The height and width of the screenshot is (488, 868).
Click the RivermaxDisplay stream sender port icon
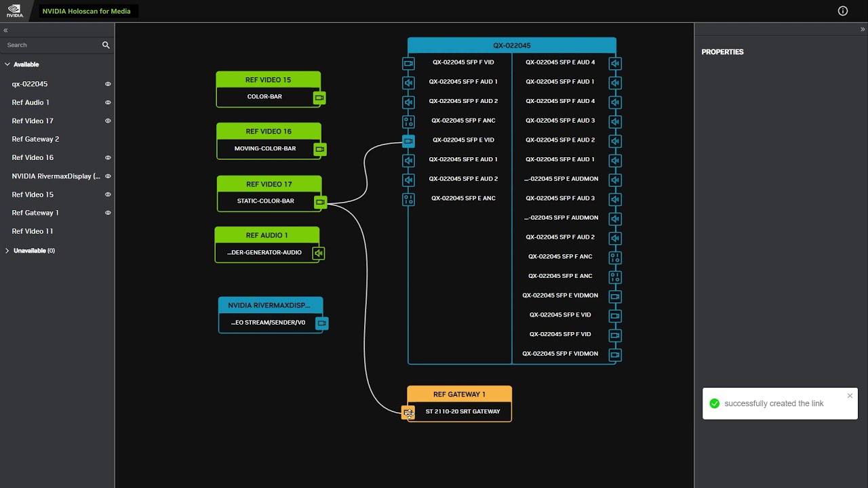coord(322,323)
